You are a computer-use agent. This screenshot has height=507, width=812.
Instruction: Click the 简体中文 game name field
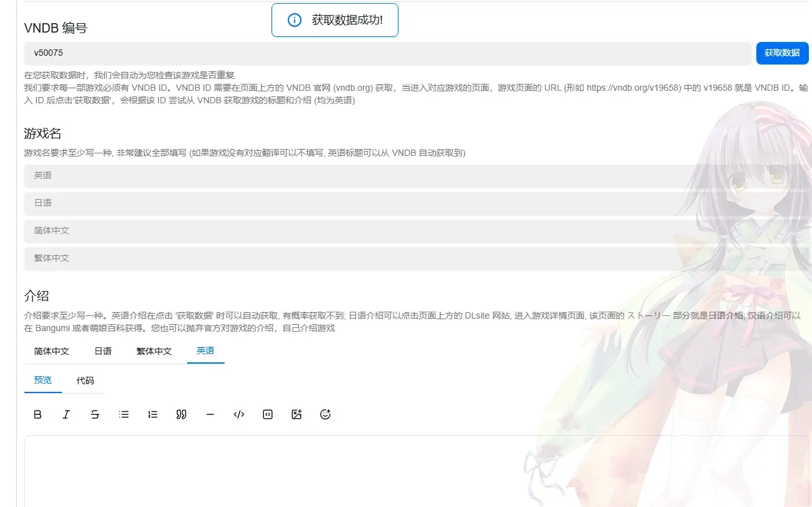[417, 231]
